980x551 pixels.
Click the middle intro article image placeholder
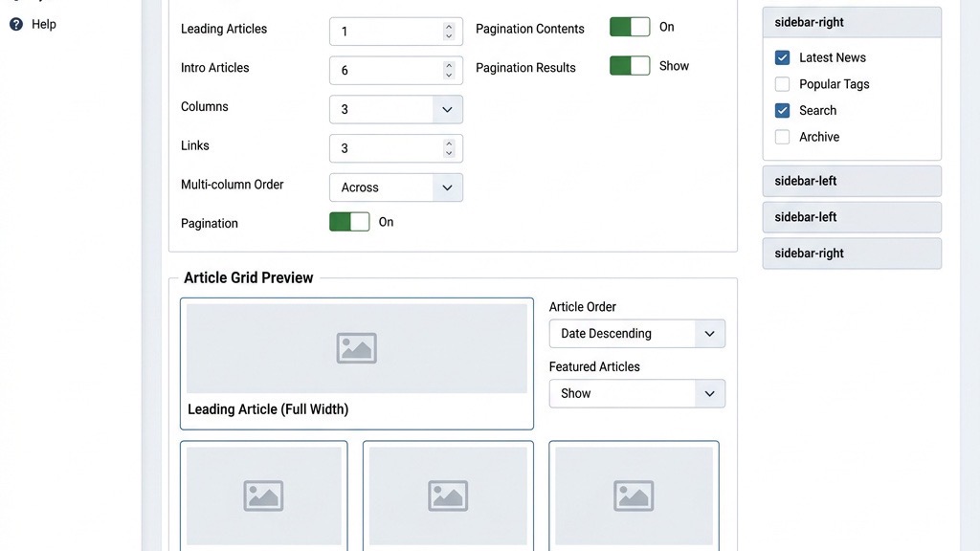click(x=448, y=496)
